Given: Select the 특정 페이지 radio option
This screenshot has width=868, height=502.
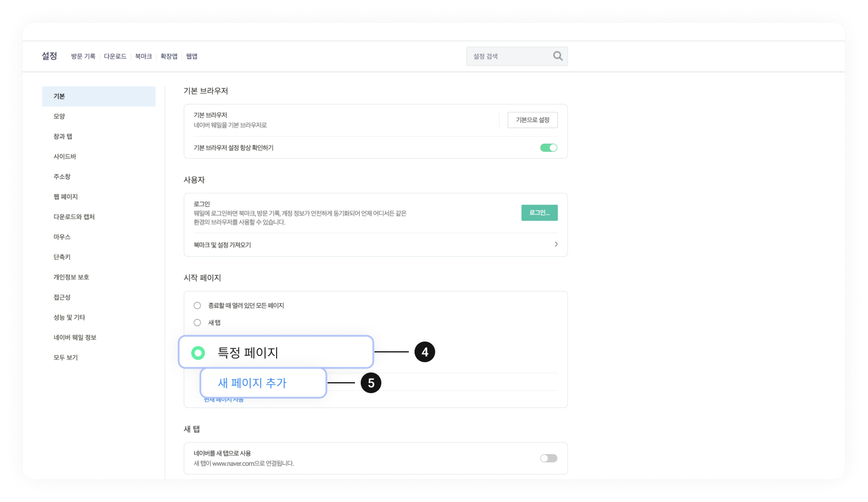Looking at the screenshot, I should tap(199, 353).
